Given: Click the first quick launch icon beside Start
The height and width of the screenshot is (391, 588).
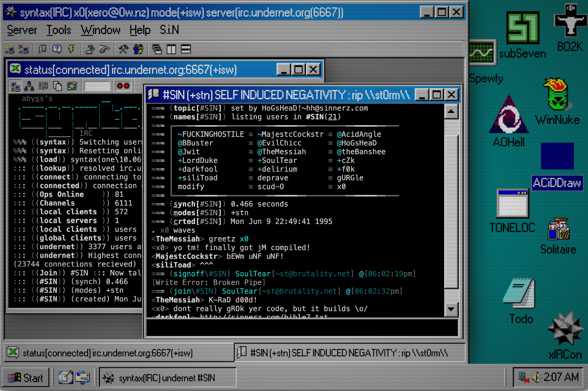Looking at the screenshot, I should pyautogui.click(x=66, y=378).
